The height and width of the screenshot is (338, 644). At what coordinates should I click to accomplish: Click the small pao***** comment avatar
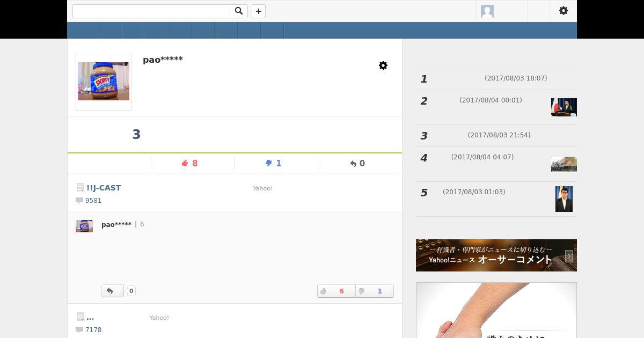click(x=84, y=226)
